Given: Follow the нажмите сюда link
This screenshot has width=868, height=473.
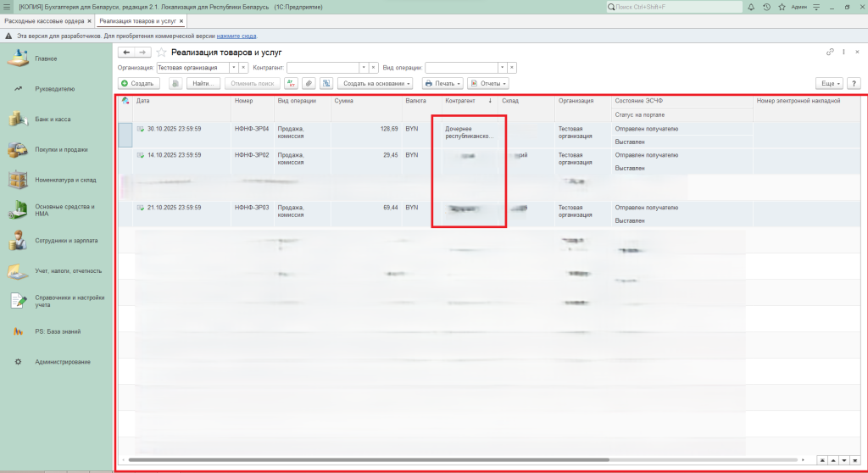Looking at the screenshot, I should pyautogui.click(x=236, y=36).
